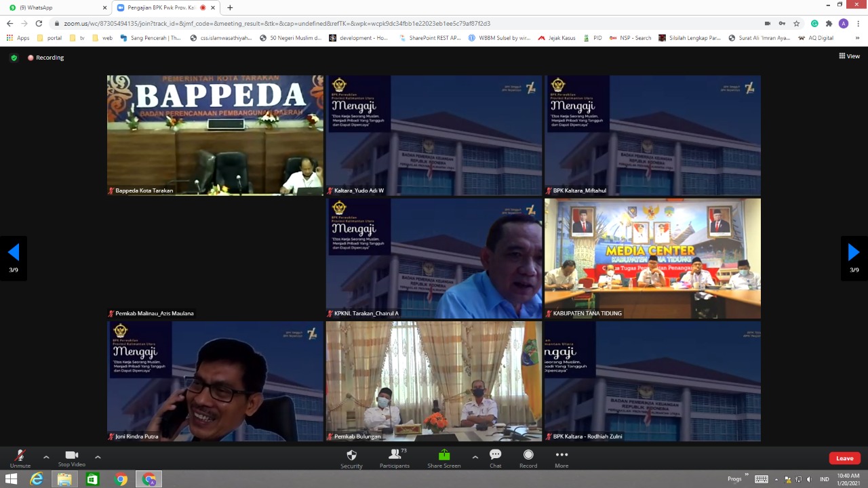Expand share options caret beside Share Screen
The image size is (868, 488).
click(475, 457)
